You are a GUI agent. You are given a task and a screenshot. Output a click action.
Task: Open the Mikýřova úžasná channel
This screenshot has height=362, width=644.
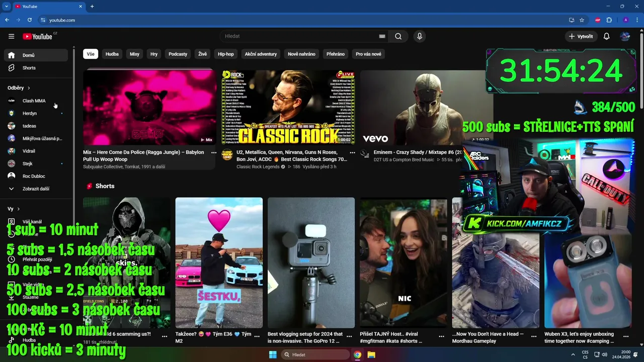tap(36, 138)
